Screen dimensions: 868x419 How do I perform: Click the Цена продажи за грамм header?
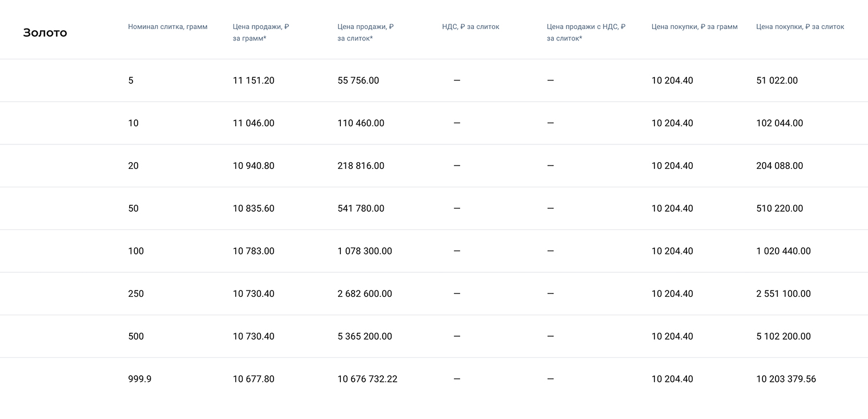pos(260,33)
